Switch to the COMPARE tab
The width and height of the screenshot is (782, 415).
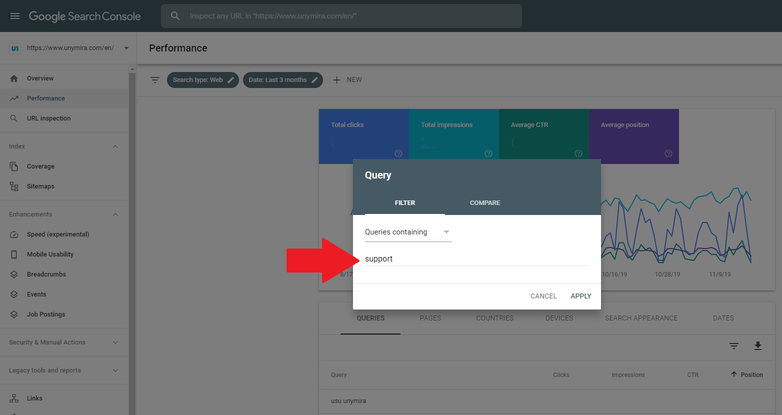pos(485,203)
